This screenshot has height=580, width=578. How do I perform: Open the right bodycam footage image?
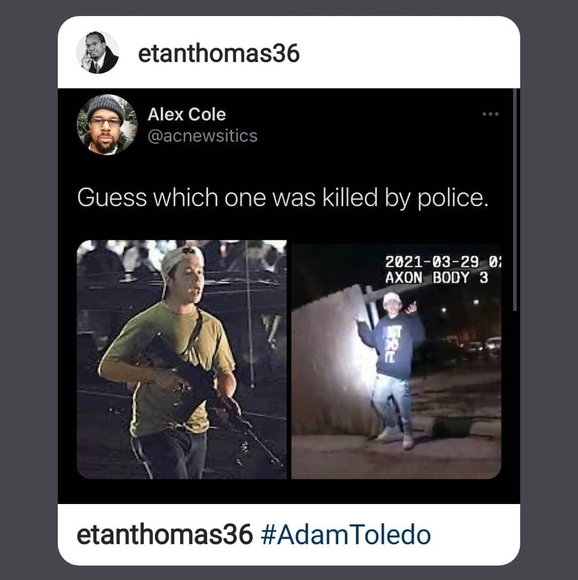pyautogui.click(x=396, y=361)
